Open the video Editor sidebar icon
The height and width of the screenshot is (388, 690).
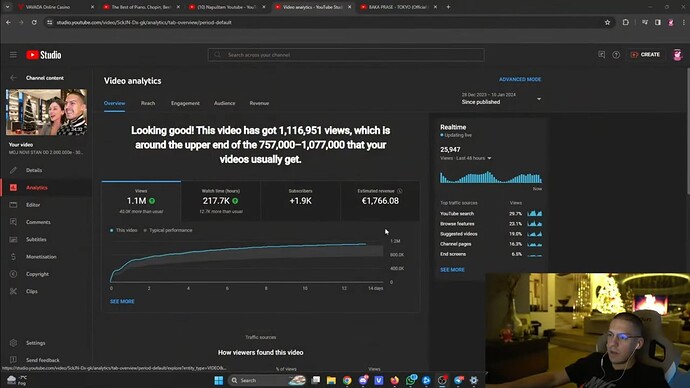pos(13,205)
